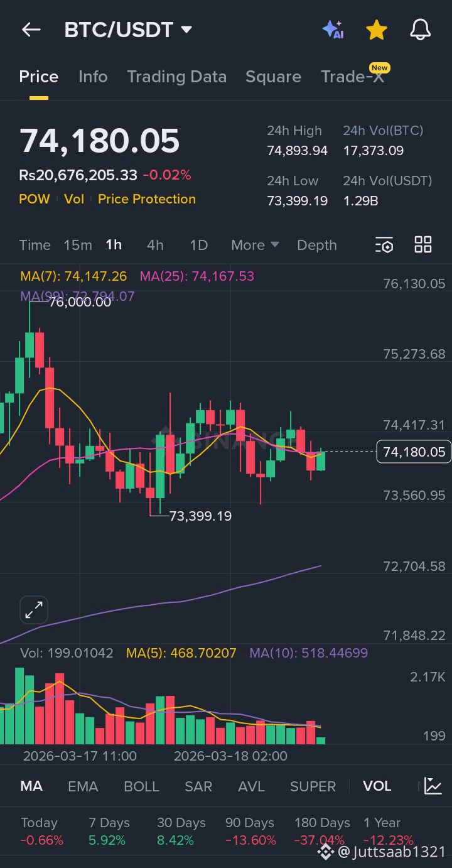Open the More intervals dropdown
Screen dimensions: 452x868
click(255, 245)
